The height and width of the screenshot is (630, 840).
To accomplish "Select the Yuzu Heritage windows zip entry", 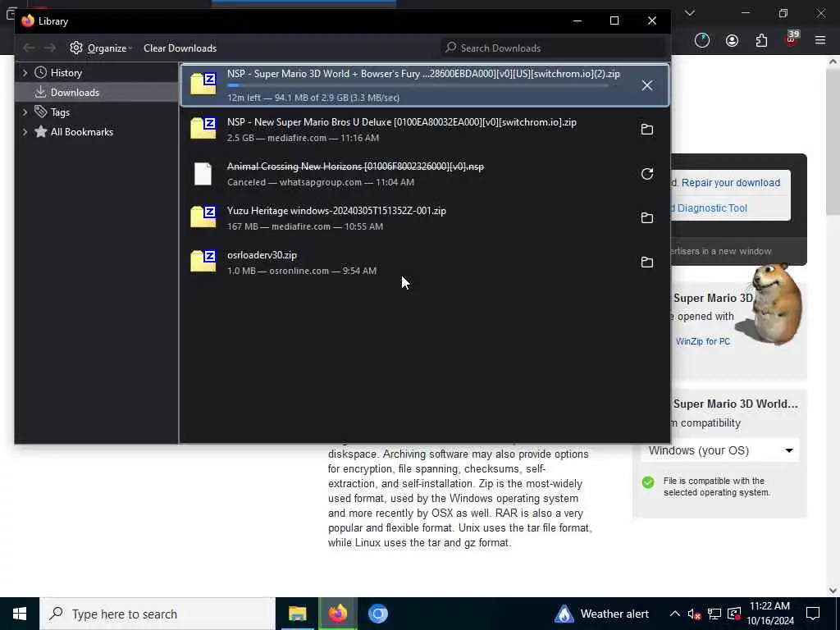I will point(425,218).
